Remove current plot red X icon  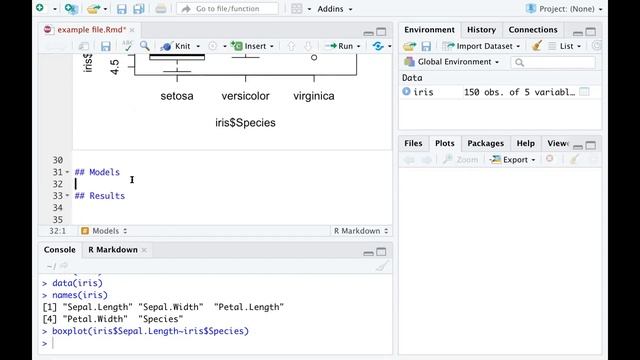[550, 159]
